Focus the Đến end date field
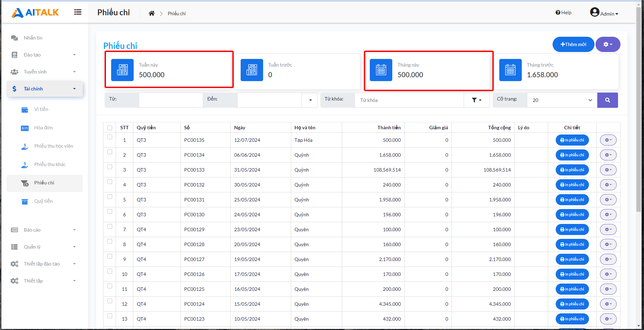The image size is (644, 330). tap(270, 100)
